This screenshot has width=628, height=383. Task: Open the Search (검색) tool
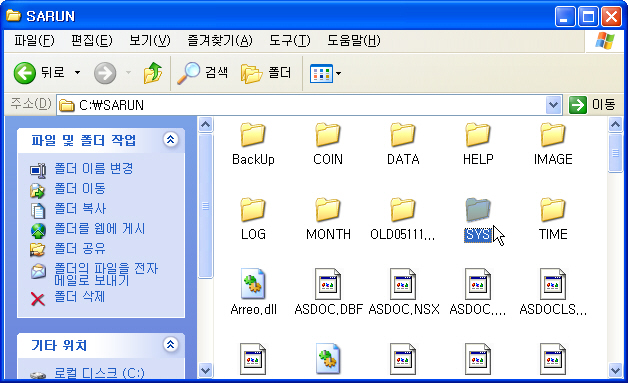click(203, 73)
